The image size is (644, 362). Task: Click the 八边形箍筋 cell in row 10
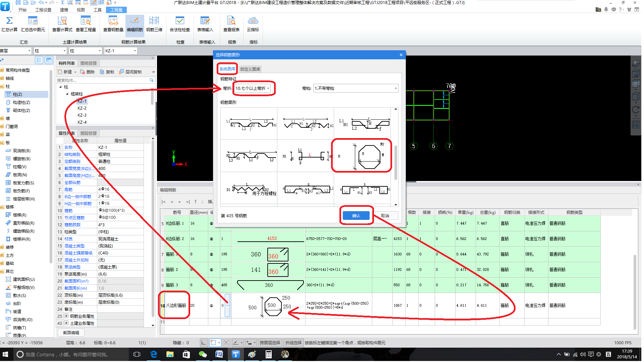point(177,305)
